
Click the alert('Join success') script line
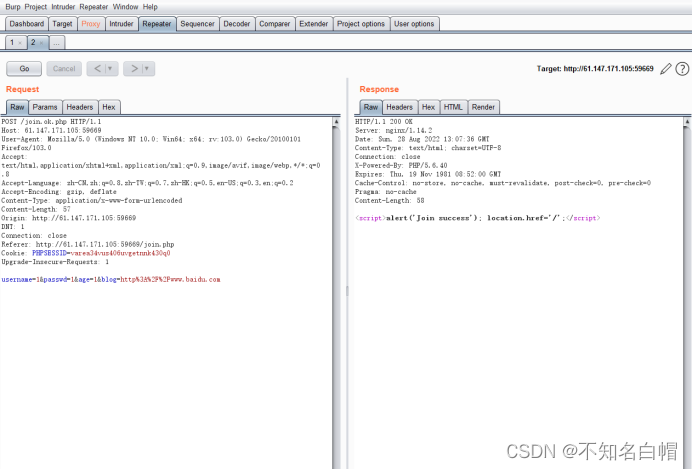pos(478,218)
